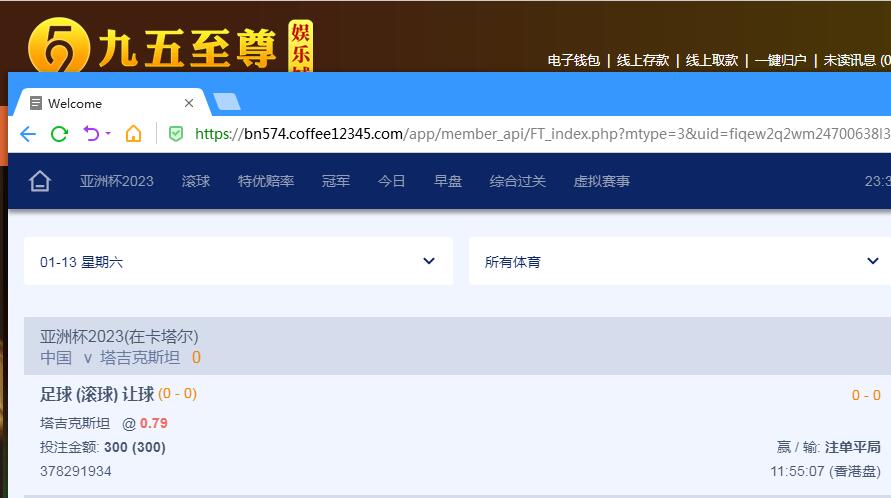The width and height of the screenshot is (891, 498).
Task: Open 滚球 menu item
Action: (x=195, y=181)
